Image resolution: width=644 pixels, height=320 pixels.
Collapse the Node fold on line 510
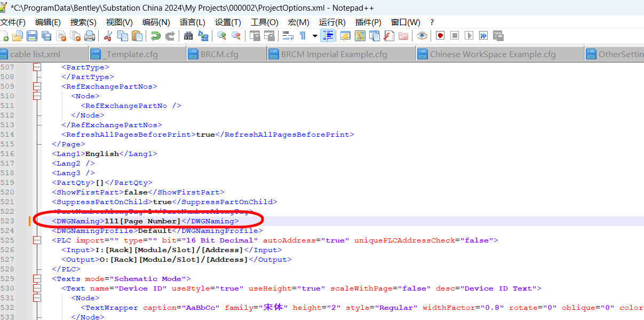tap(37, 96)
